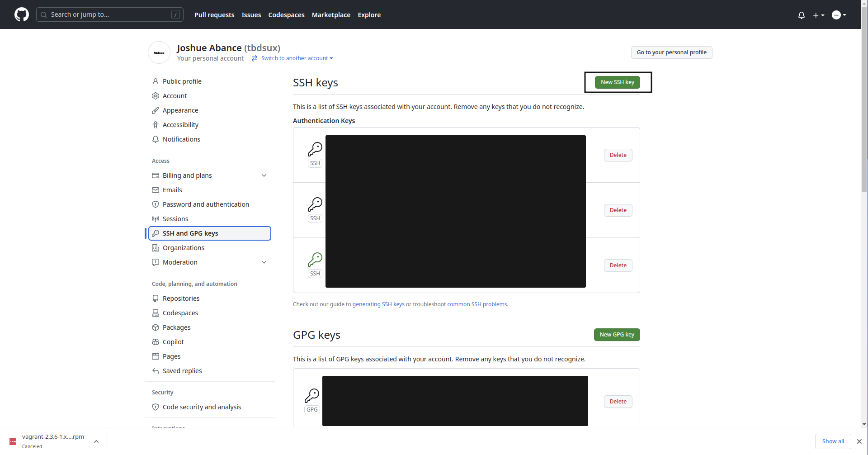
Task: Click the Emails envelope icon
Action: pos(156,190)
